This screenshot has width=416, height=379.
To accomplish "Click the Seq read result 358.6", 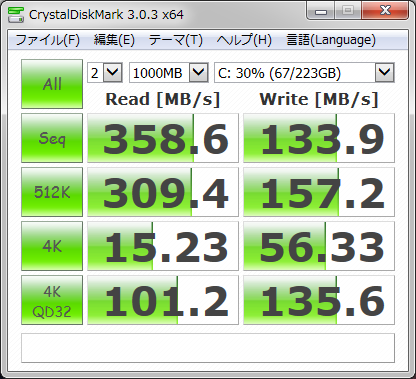I will point(163,138).
